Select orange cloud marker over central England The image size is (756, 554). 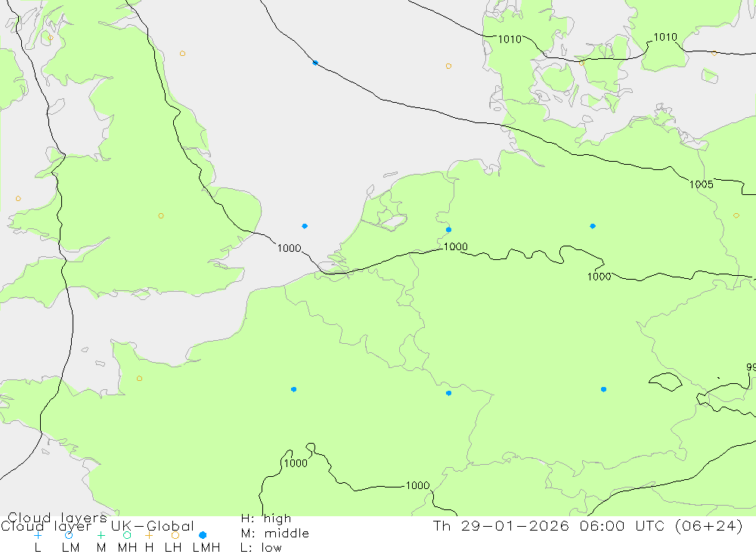[x=161, y=216]
